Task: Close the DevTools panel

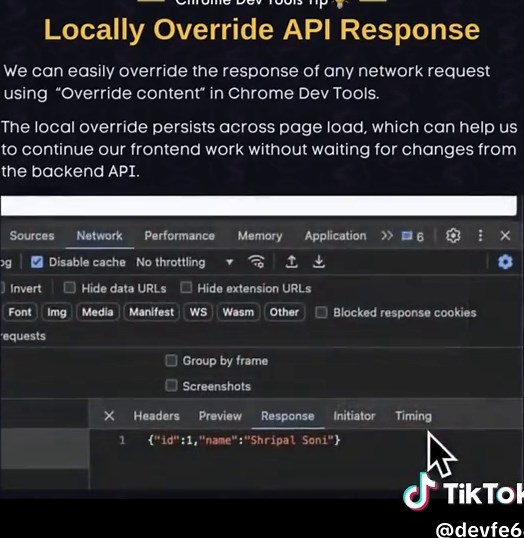Action: [x=505, y=236]
